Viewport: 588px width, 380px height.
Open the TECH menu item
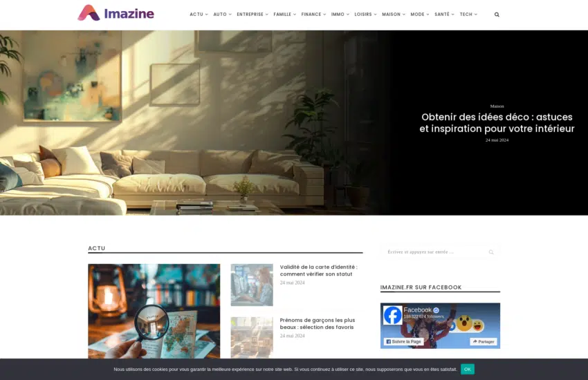tap(468, 15)
